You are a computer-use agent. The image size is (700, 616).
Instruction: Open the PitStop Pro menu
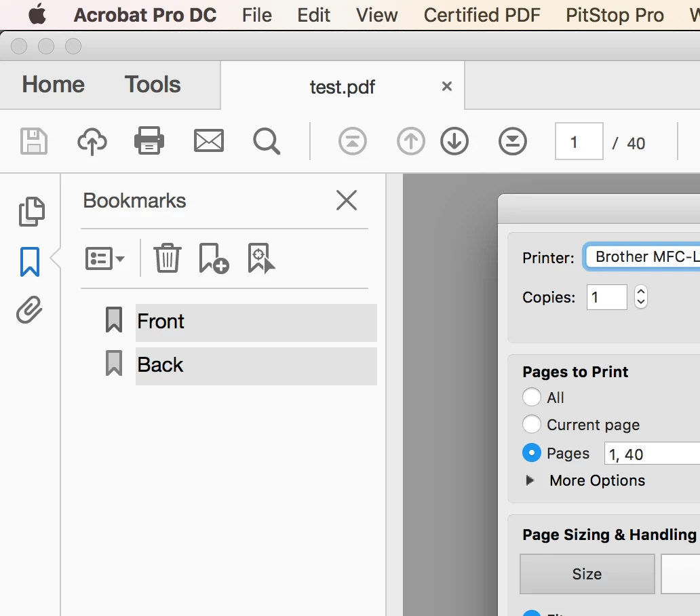tap(615, 15)
